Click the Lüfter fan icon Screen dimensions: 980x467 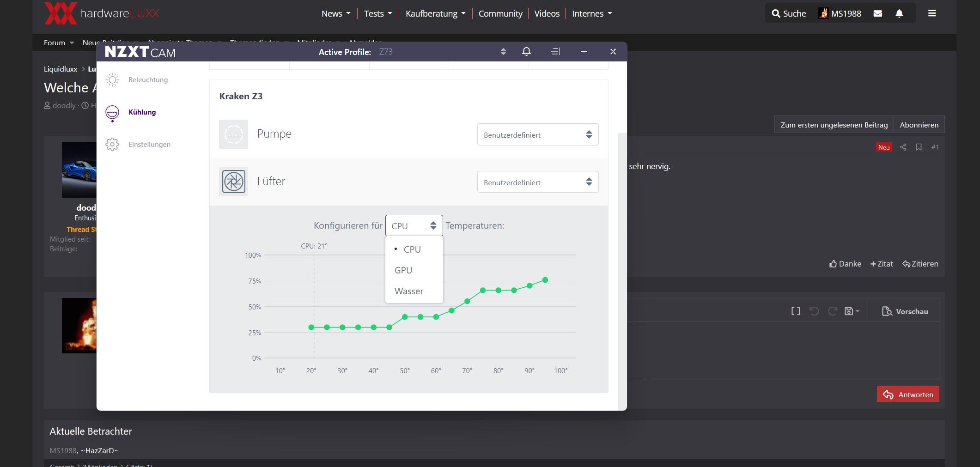[233, 182]
